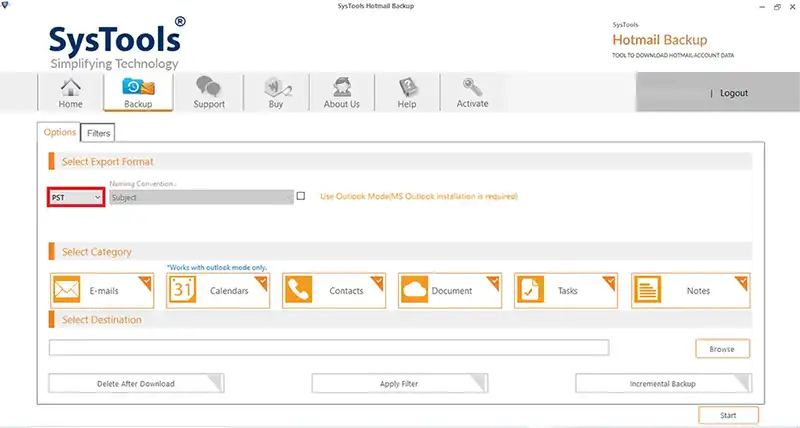
Task: Click the E-mails envelope icon
Action: click(67, 289)
